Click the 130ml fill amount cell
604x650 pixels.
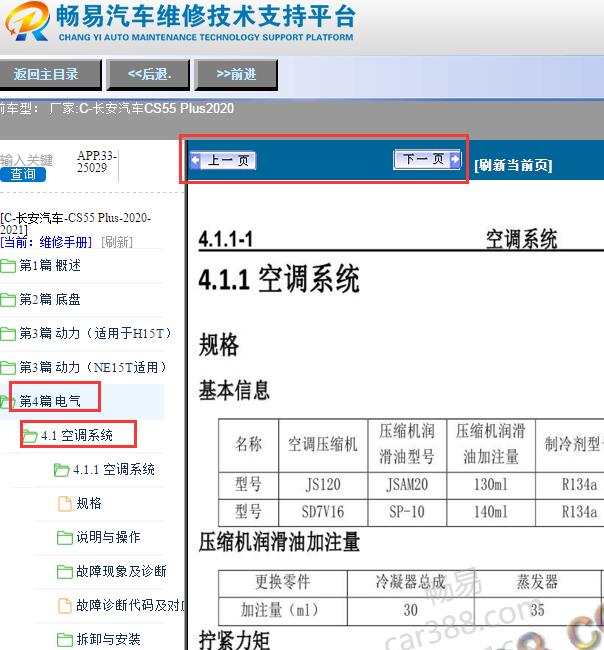pos(491,485)
